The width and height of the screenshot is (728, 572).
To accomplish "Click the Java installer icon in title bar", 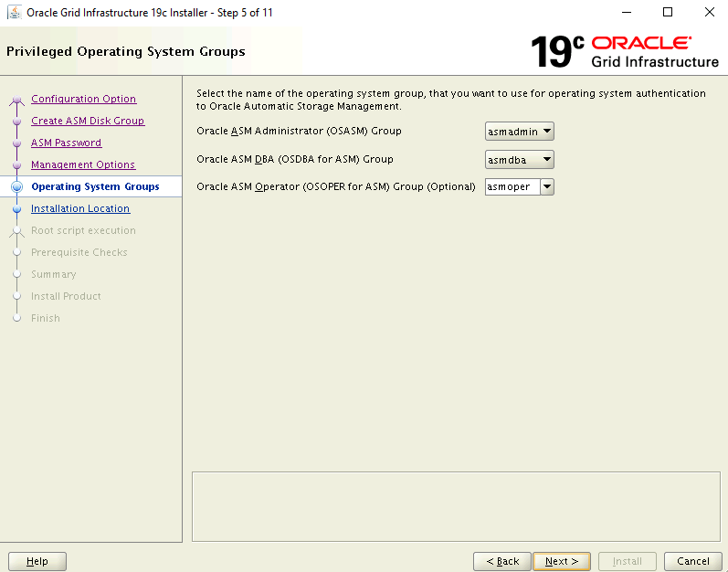I will [15, 13].
